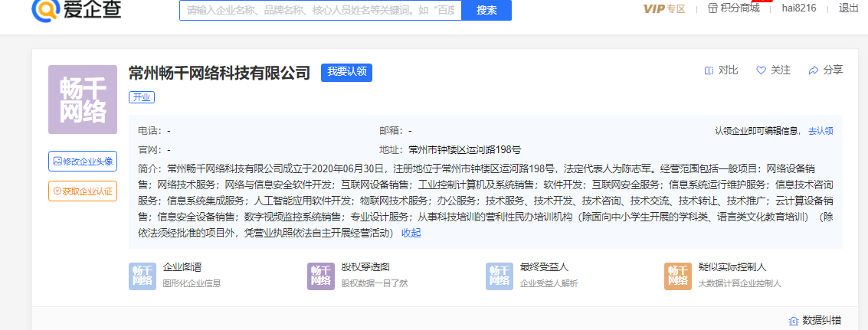This screenshot has width=868, height=330.
Task: Click the 修改企业头像 button
Action: tap(83, 161)
